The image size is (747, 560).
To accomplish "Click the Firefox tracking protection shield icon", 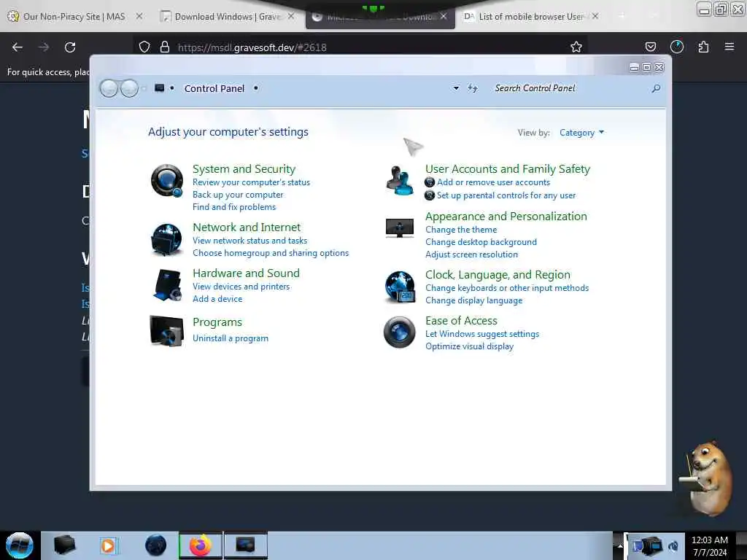I will [x=144, y=47].
